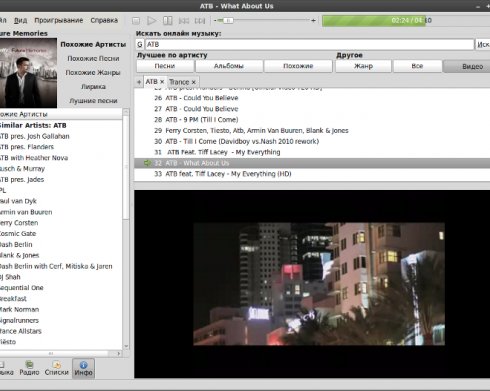Skip to the next track icon

[x=200, y=21]
